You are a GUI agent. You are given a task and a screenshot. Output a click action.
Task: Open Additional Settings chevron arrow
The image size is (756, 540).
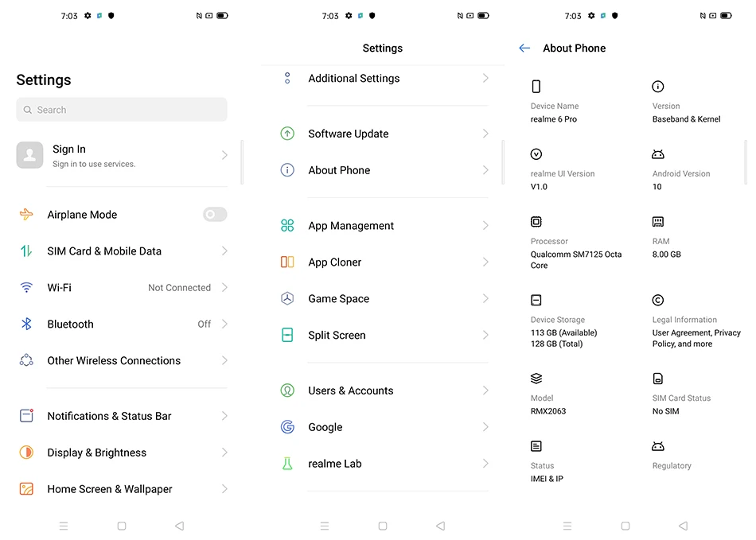(485, 78)
